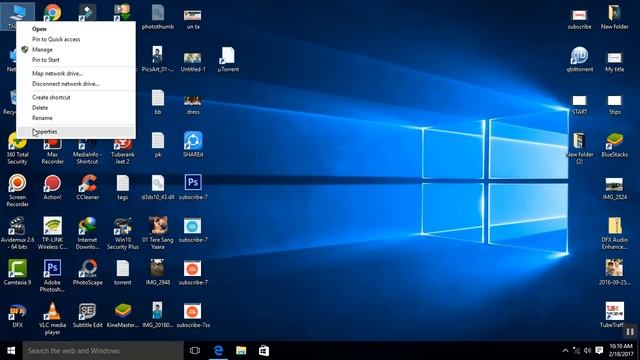Select the Untitled-1 image icon
Screen dimensions: 640x360
[193, 59]
